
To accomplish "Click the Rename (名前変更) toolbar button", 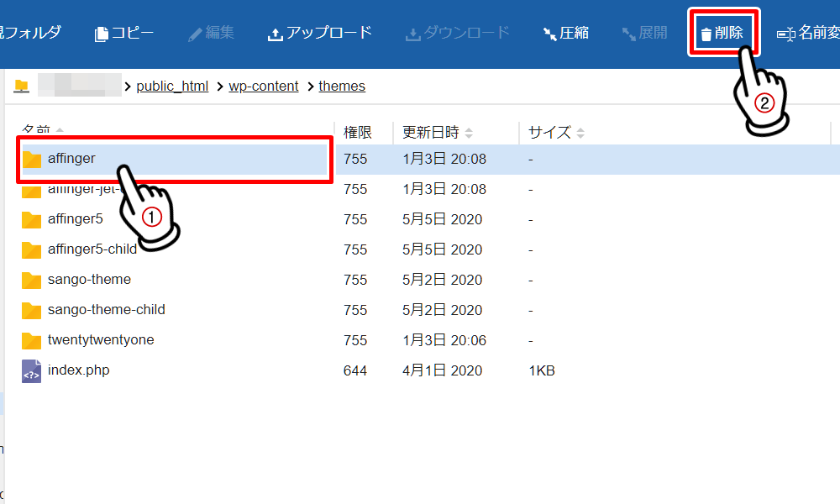I will pos(808,34).
